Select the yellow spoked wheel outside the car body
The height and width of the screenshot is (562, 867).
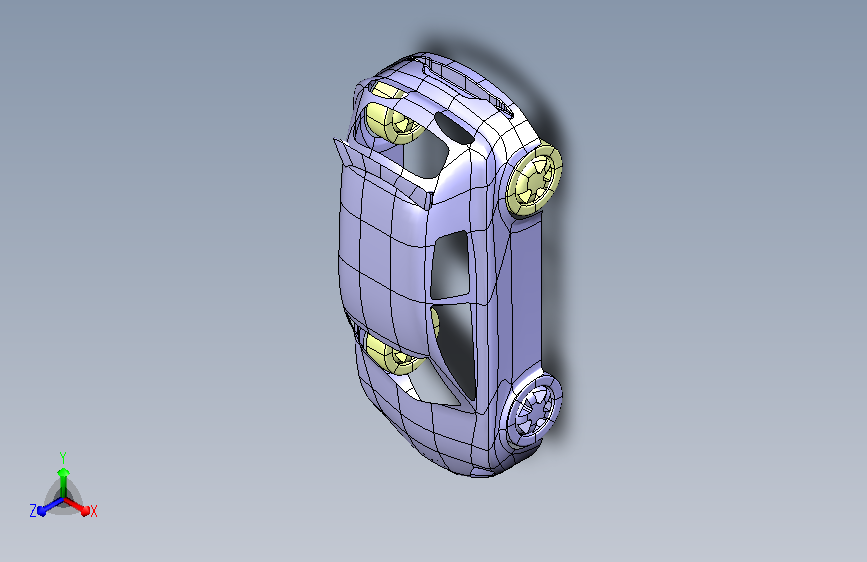click(534, 179)
